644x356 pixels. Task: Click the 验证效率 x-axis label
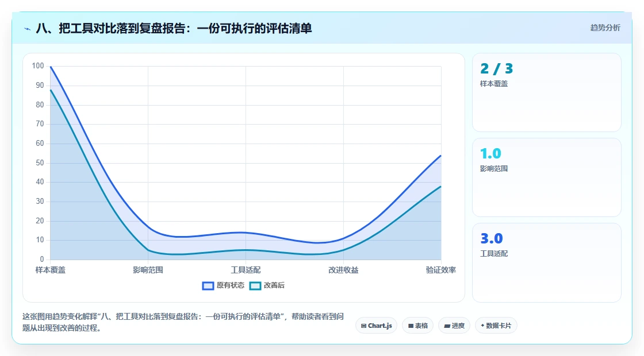440,270
